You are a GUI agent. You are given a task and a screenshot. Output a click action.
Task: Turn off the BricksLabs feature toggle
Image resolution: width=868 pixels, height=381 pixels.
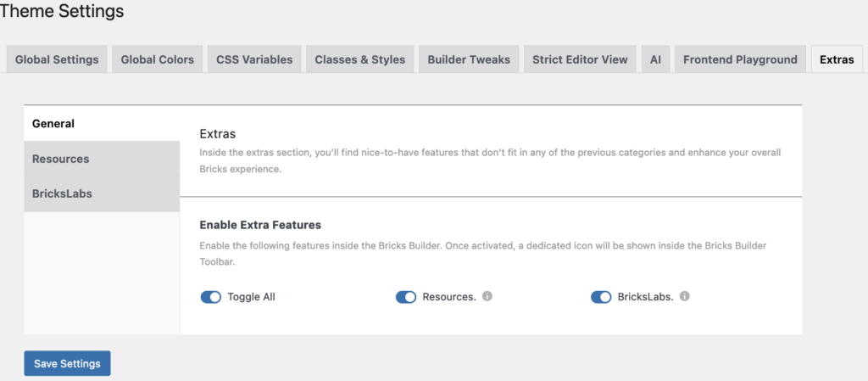click(x=601, y=297)
